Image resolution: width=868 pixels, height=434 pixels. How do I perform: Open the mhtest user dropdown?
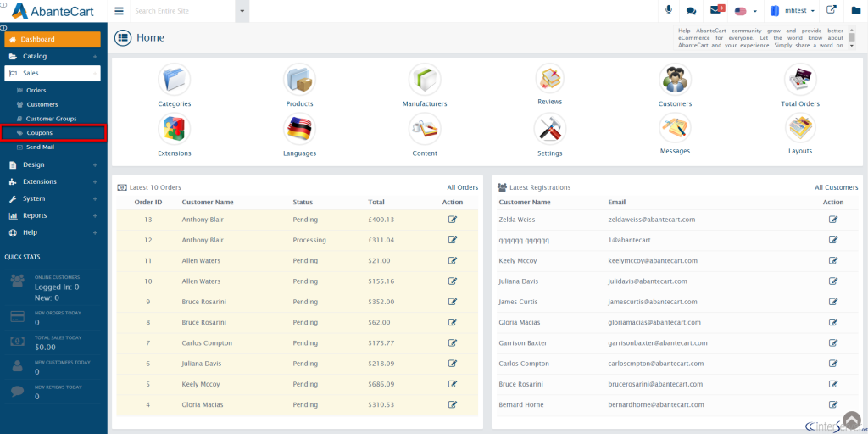[x=793, y=11]
